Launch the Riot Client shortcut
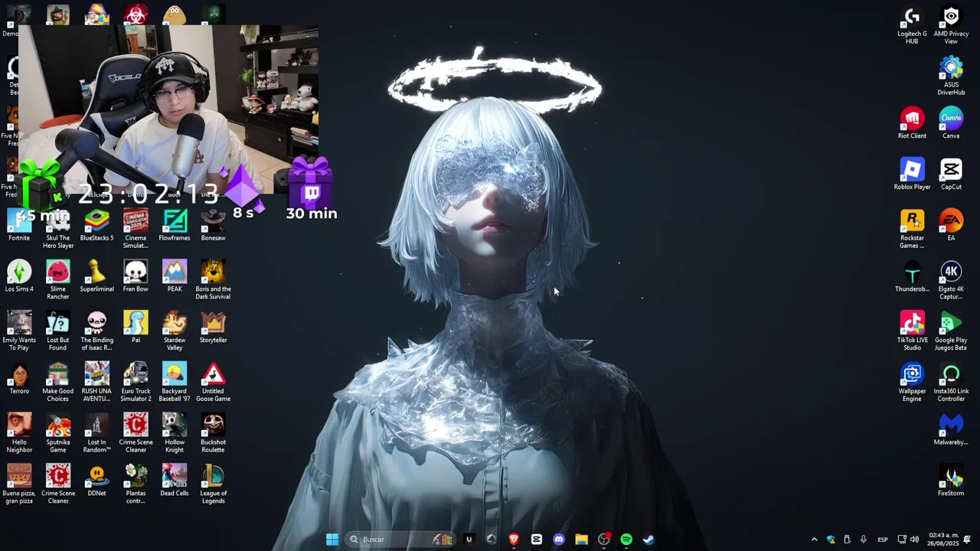 (912, 123)
